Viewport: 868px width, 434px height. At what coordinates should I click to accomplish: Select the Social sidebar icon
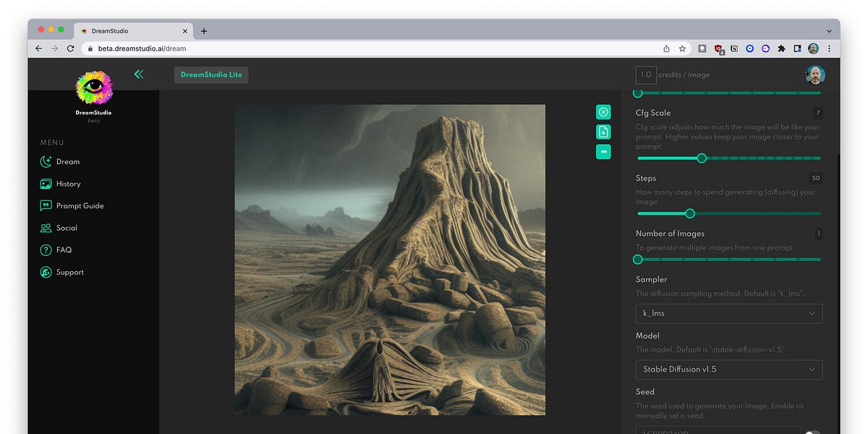coord(45,228)
